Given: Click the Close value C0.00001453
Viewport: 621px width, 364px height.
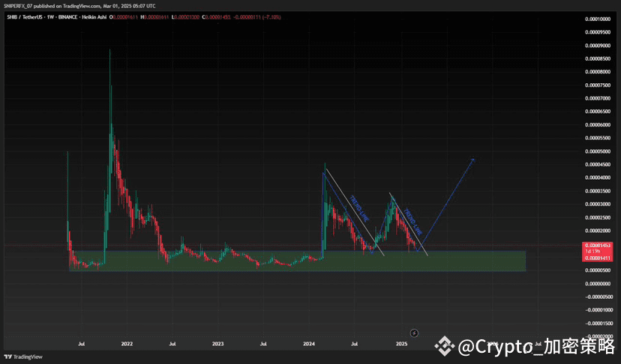Looking at the screenshot, I should pyautogui.click(x=216, y=17).
